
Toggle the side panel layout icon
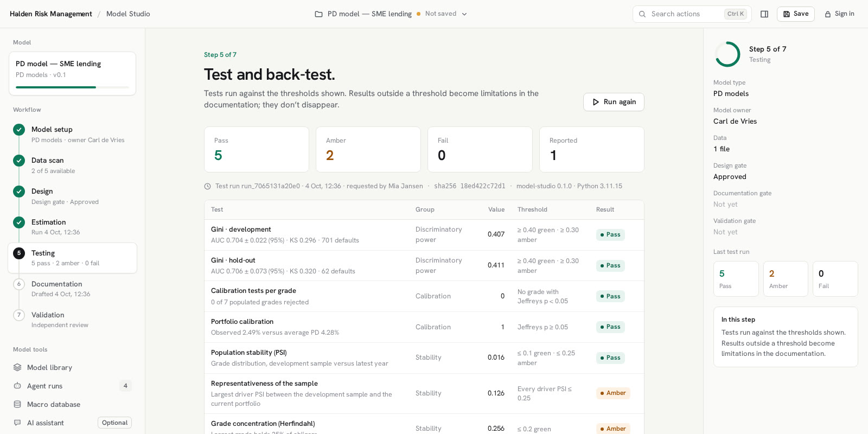coord(764,14)
